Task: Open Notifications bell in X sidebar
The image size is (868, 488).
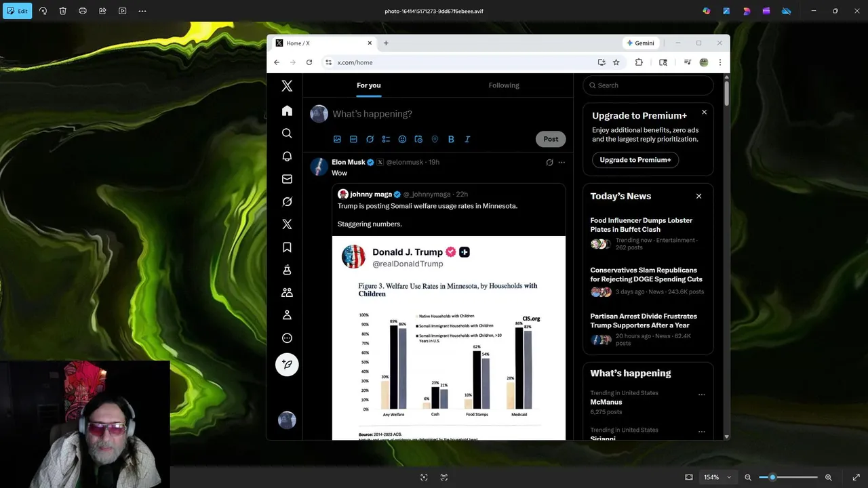Action: click(287, 156)
